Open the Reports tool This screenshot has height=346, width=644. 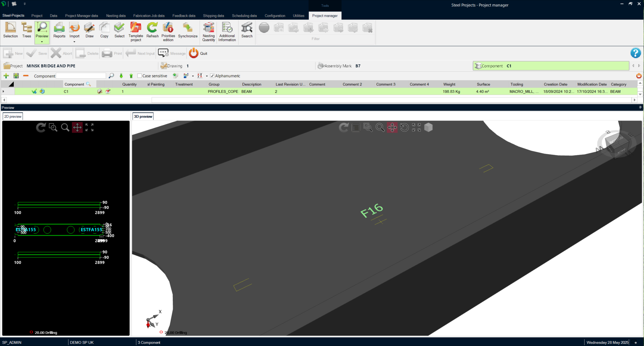point(59,30)
